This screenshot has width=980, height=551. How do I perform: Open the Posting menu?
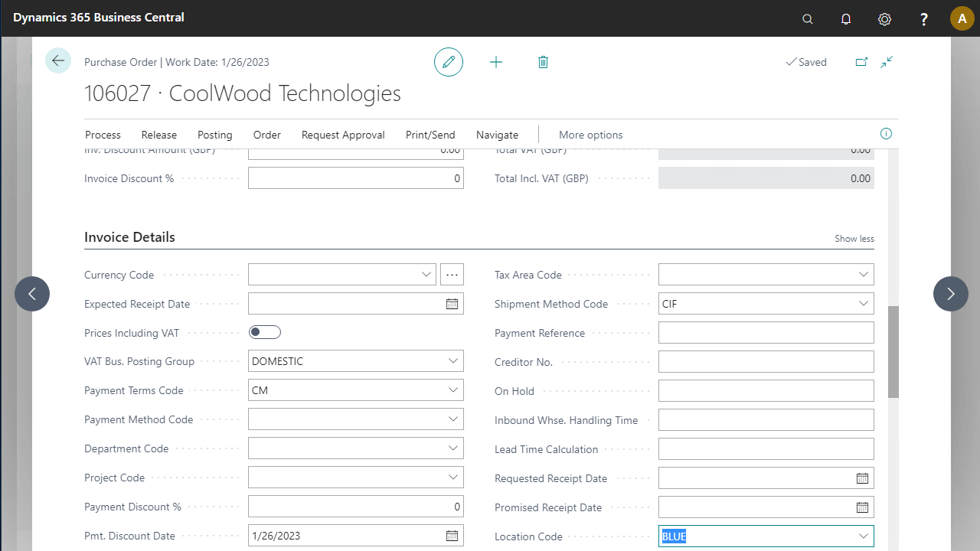coord(215,135)
